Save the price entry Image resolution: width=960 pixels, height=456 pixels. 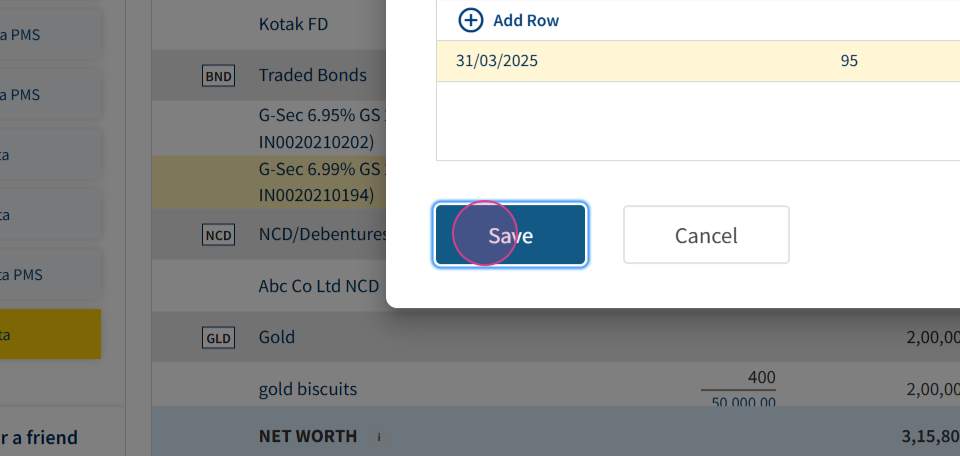point(511,235)
